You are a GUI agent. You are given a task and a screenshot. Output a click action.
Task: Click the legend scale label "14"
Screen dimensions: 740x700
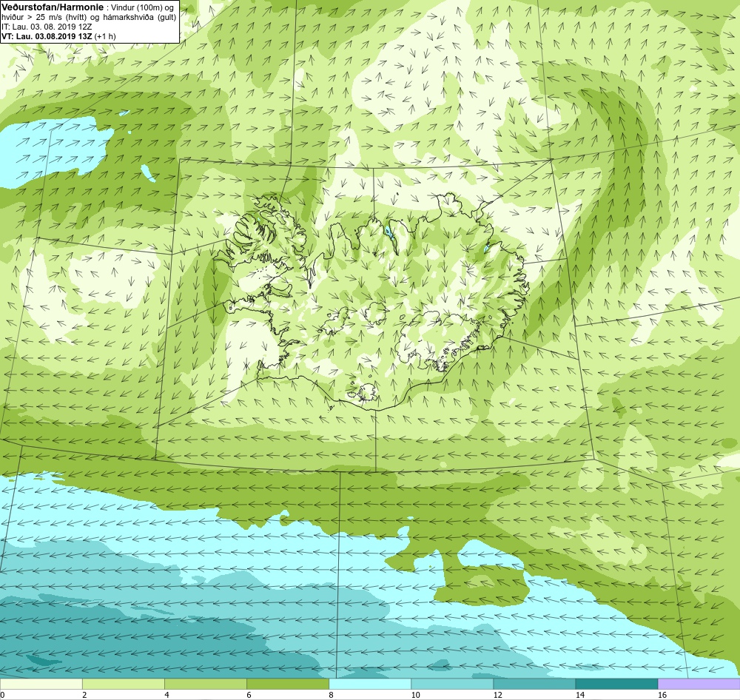point(579,695)
